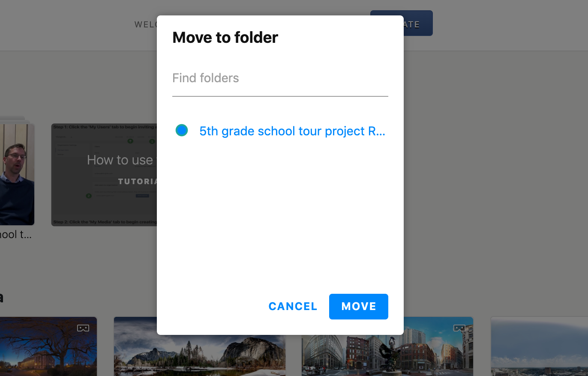Click the TUTORIAL label on the tutorial thumbnail
Image resolution: width=588 pixels, height=376 pixels.
tap(137, 182)
